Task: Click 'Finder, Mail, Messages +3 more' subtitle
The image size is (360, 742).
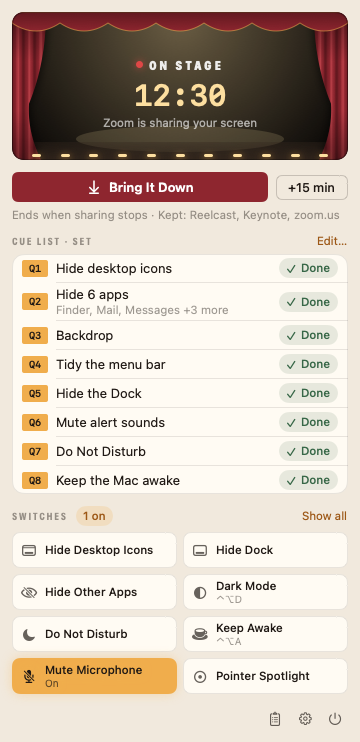Action: tap(142, 310)
